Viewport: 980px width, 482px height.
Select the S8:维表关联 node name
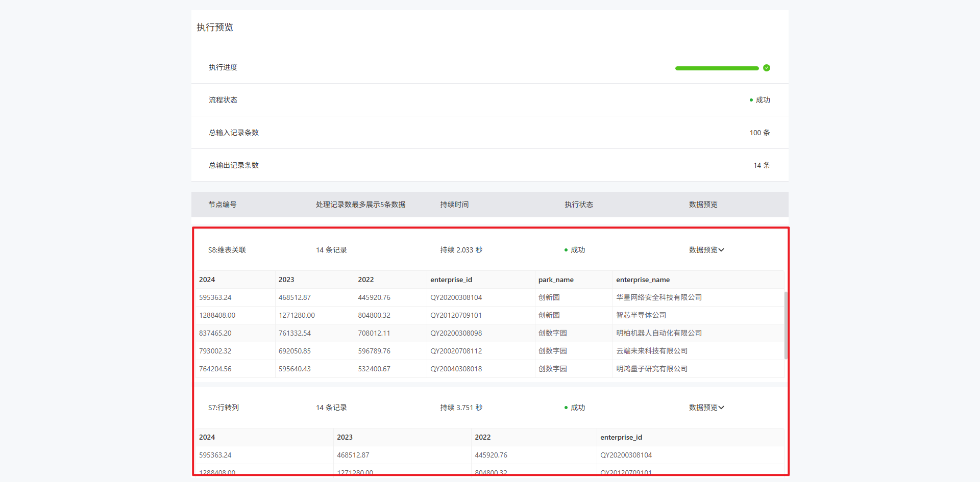coord(227,250)
